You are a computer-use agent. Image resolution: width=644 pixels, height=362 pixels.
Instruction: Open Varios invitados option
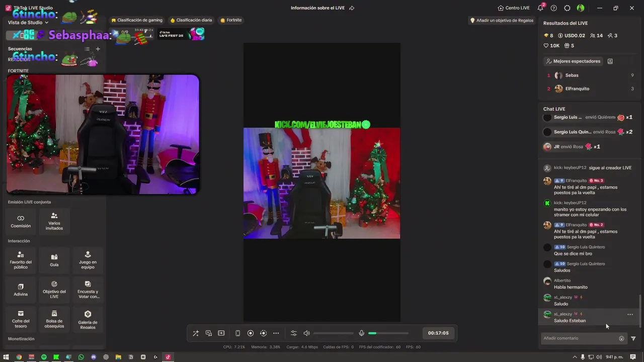click(x=54, y=221)
